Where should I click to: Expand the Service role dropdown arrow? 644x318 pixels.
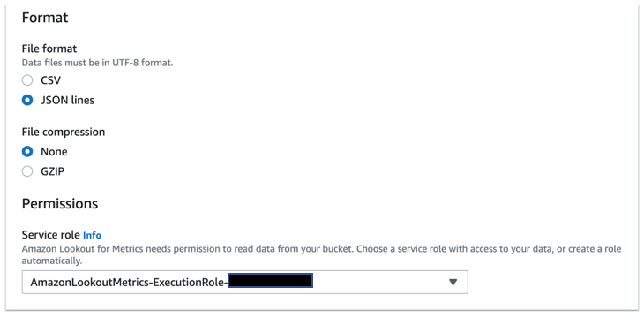pyautogui.click(x=453, y=282)
